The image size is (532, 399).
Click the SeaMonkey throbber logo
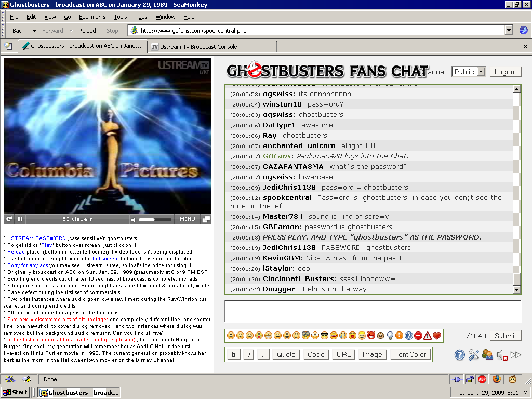(x=524, y=30)
